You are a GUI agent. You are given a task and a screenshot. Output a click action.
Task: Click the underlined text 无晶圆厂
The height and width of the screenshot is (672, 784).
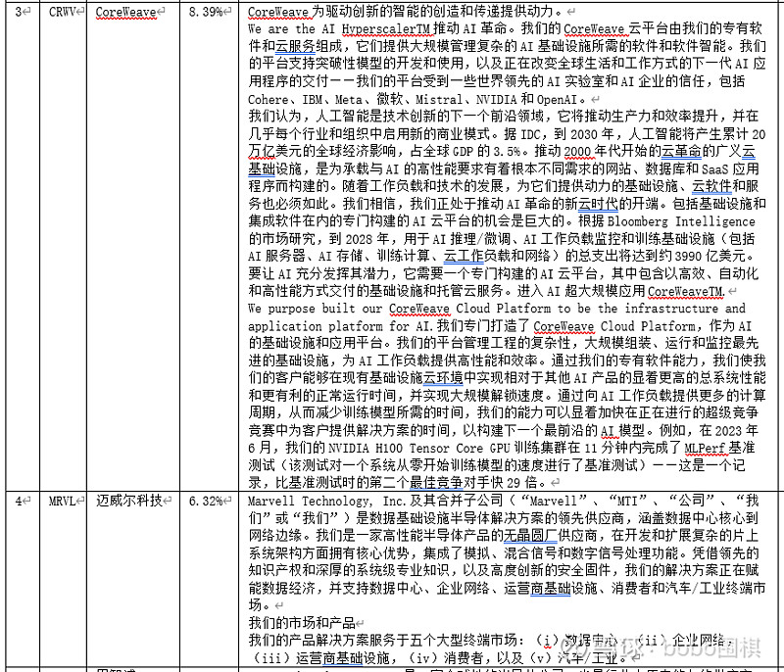[530, 535]
